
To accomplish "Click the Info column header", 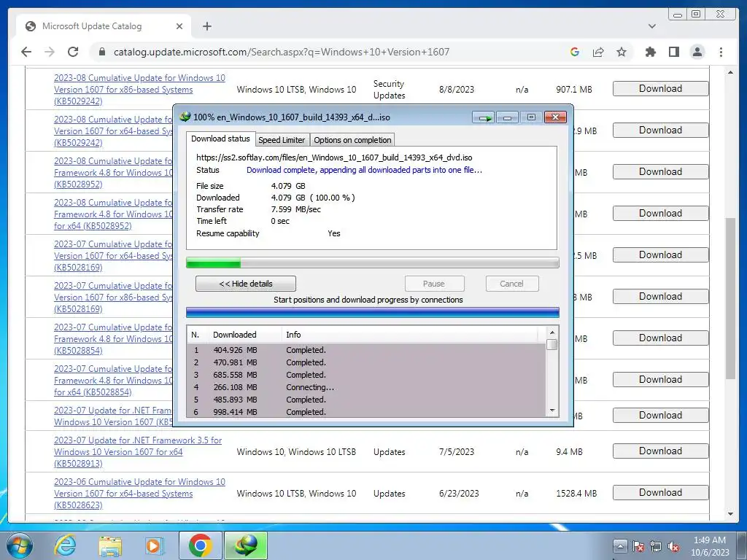I will pyautogui.click(x=410, y=335).
